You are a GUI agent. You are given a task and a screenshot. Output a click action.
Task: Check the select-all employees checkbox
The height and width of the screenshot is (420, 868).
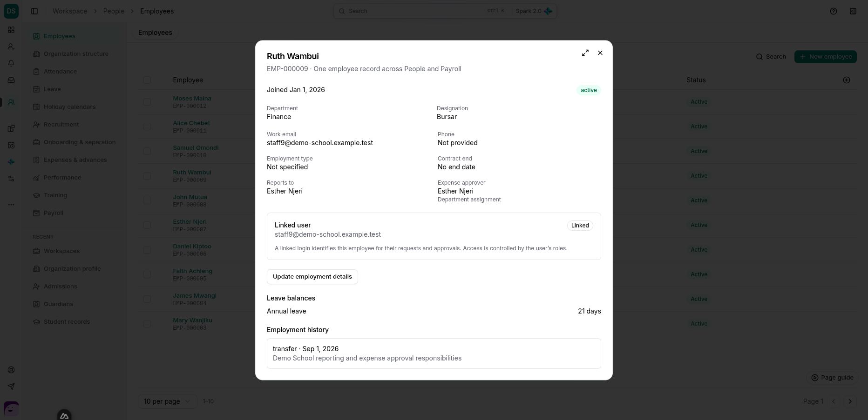pos(147,80)
